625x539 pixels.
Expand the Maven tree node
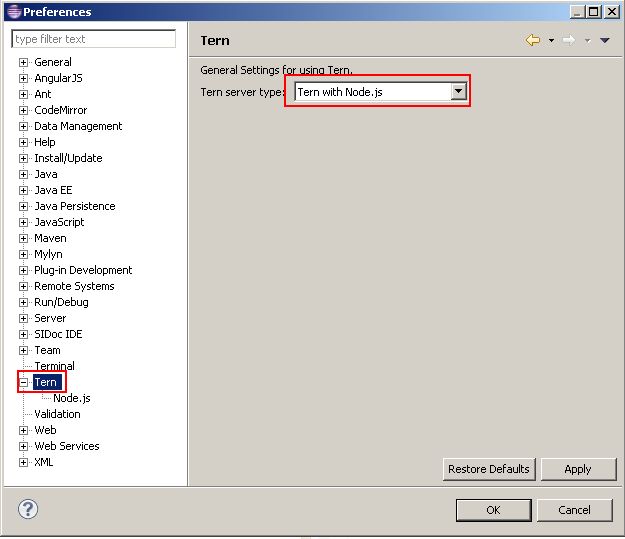(x=24, y=238)
